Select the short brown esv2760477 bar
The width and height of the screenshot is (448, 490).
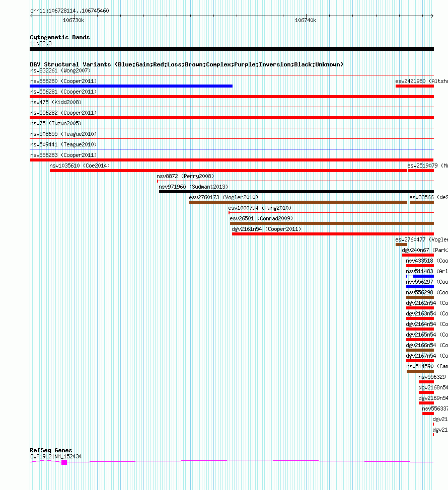coord(401,244)
